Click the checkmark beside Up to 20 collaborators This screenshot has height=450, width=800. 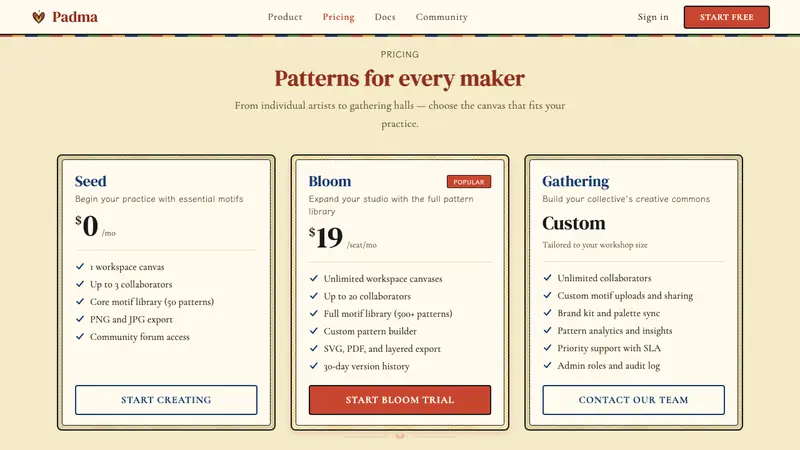[314, 296]
